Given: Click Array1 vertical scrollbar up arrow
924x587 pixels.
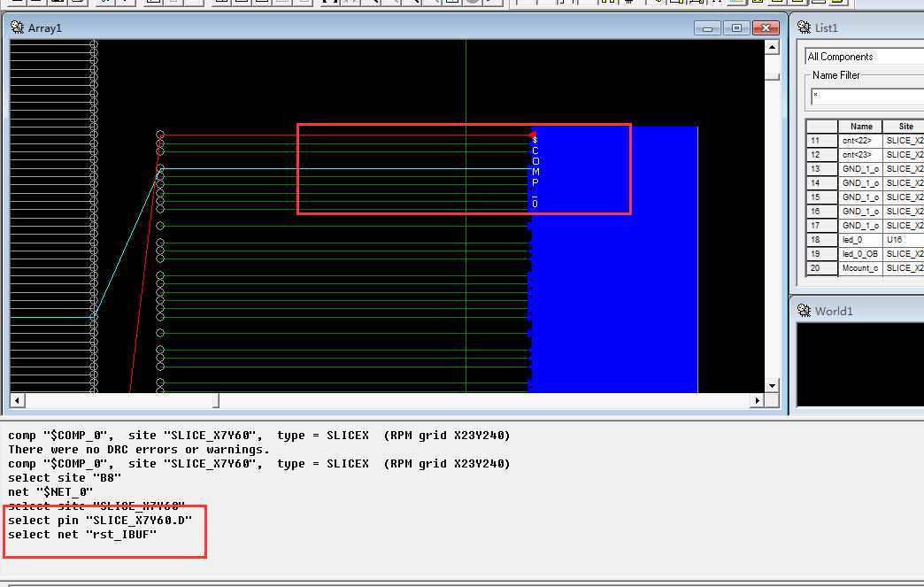Looking at the screenshot, I should (x=772, y=47).
